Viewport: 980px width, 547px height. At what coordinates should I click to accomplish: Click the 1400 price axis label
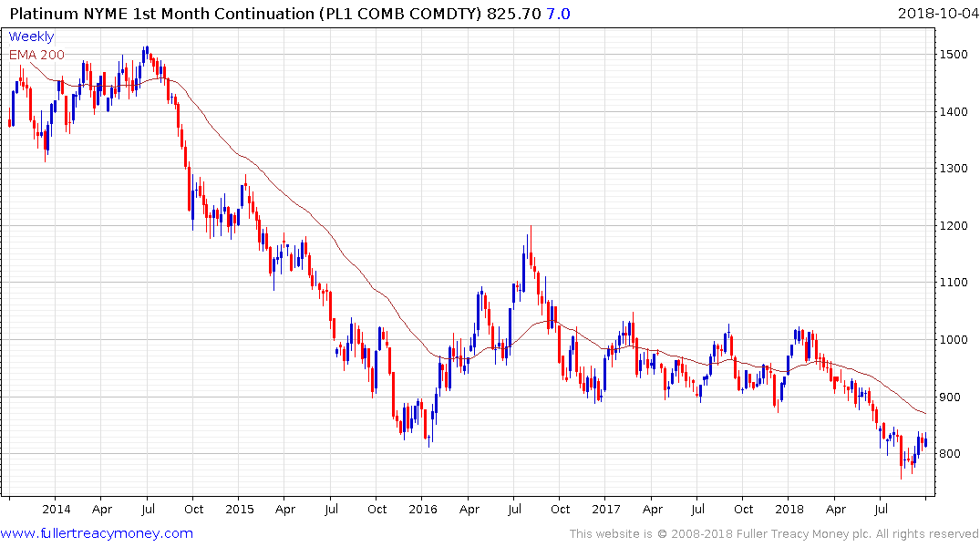[x=954, y=112]
